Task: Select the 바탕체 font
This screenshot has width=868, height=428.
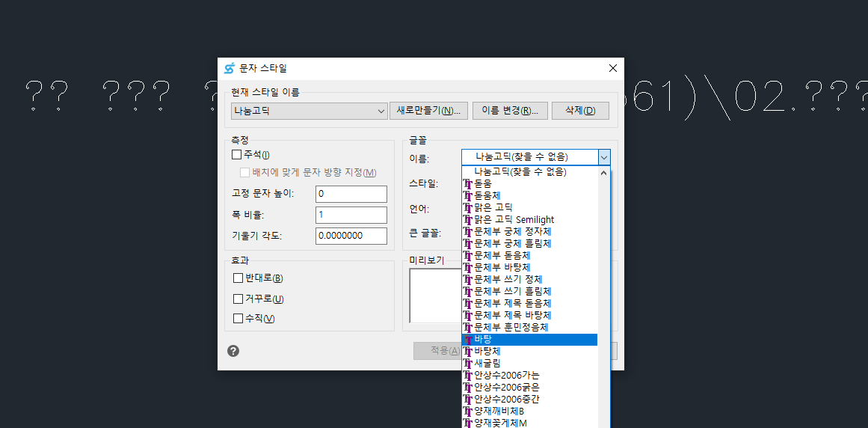Action: point(530,351)
